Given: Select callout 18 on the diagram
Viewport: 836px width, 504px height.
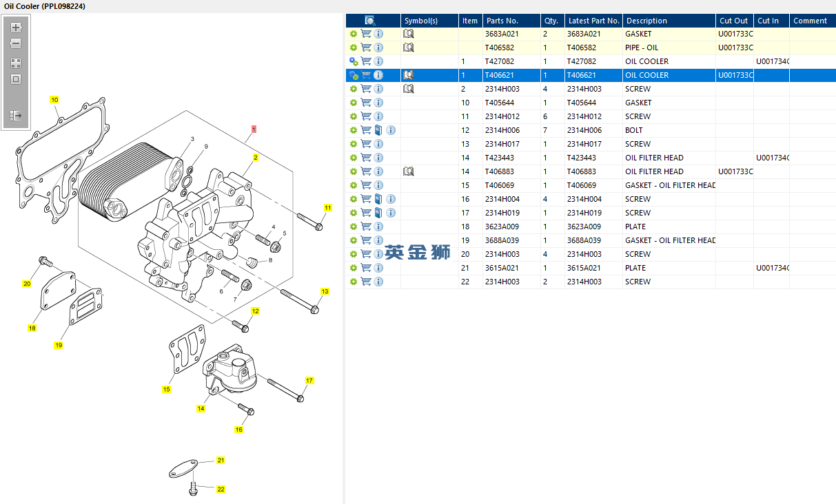Looking at the screenshot, I should point(32,328).
